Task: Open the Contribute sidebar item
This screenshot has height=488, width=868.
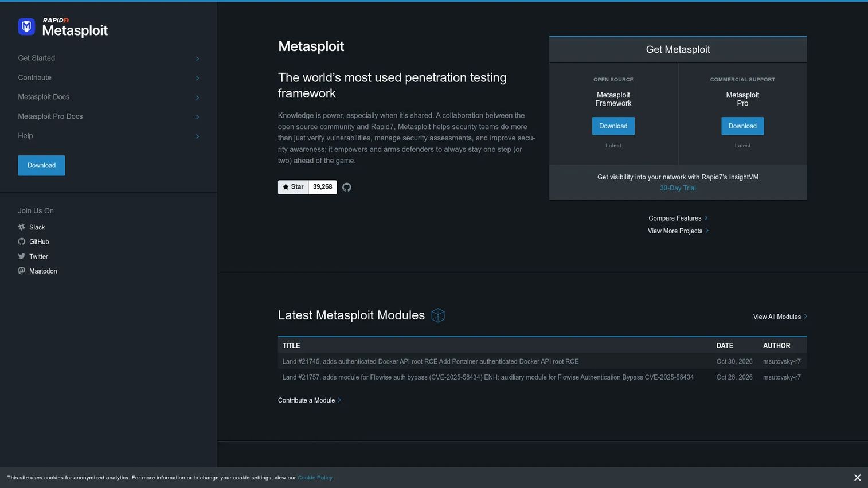Action: pos(34,77)
